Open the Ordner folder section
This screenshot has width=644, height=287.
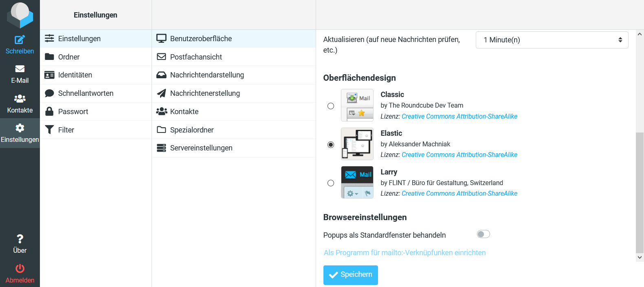[x=69, y=57]
